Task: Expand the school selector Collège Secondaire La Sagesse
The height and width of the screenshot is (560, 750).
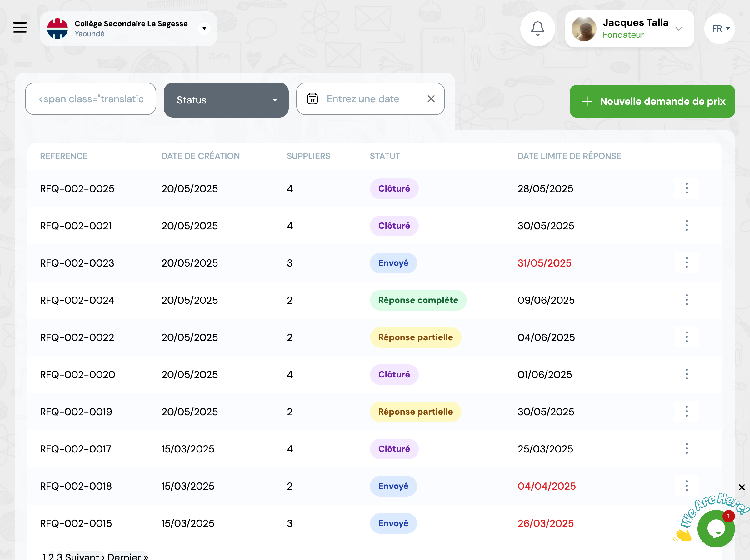Action: tap(204, 29)
